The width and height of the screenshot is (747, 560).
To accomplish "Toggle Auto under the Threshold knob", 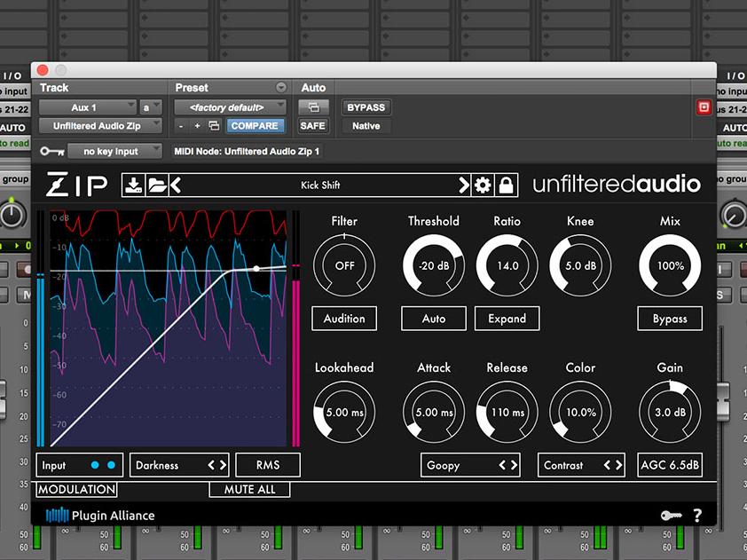I will [434, 319].
